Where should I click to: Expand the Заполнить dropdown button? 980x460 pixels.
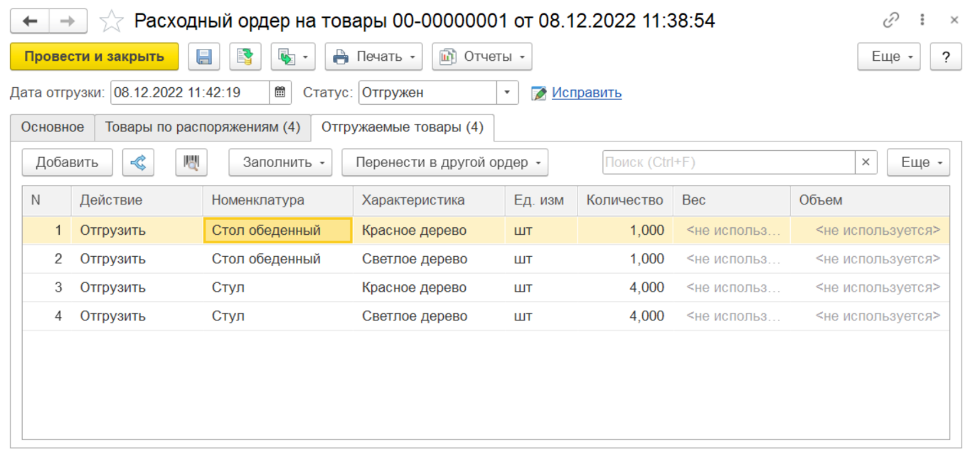pyautogui.click(x=281, y=162)
